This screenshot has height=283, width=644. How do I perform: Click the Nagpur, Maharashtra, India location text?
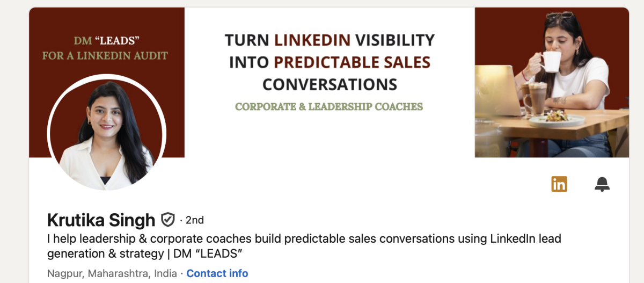[112, 273]
